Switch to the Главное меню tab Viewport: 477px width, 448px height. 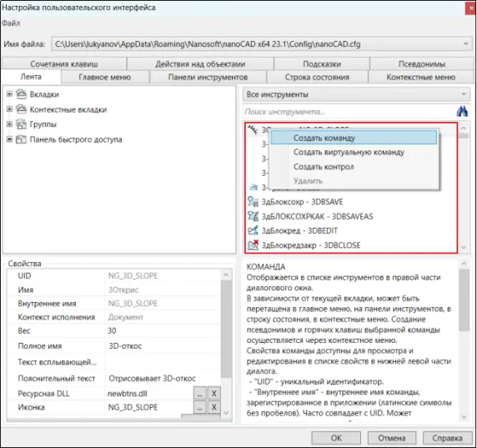coord(105,77)
